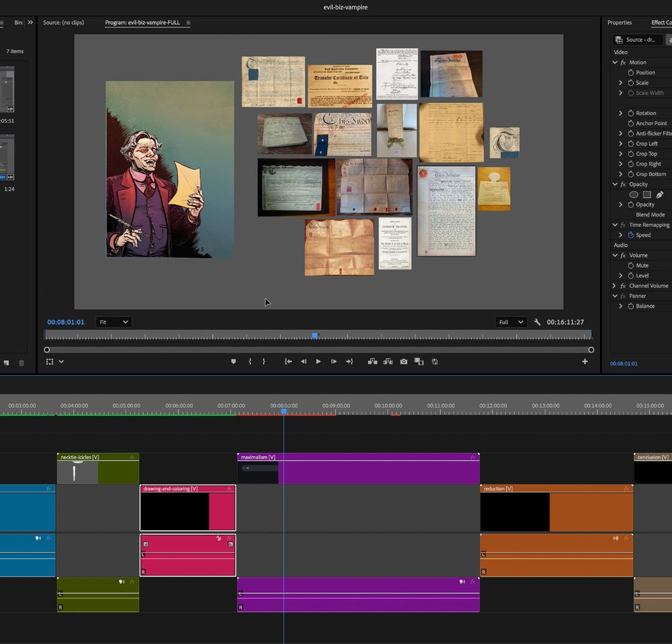The image size is (672, 644).
Task: Toggle animation stopwatch for Rotation
Action: [x=631, y=113]
